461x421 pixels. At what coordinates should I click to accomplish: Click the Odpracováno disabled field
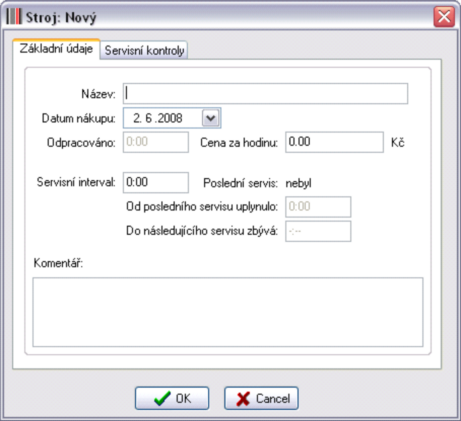click(156, 142)
